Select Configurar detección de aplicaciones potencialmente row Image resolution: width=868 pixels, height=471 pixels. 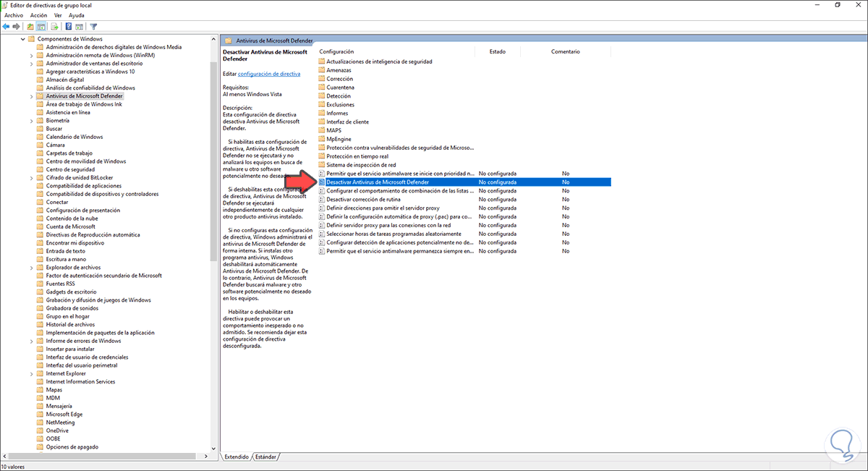(x=464, y=243)
